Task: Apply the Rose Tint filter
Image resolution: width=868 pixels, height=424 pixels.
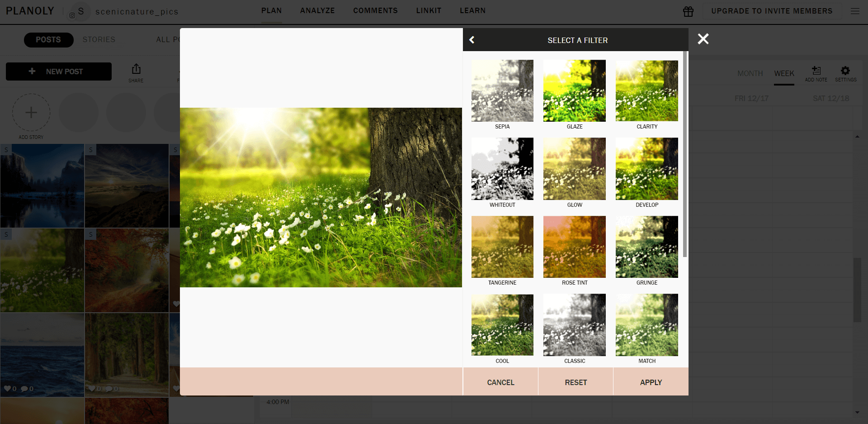Action: [x=575, y=247]
